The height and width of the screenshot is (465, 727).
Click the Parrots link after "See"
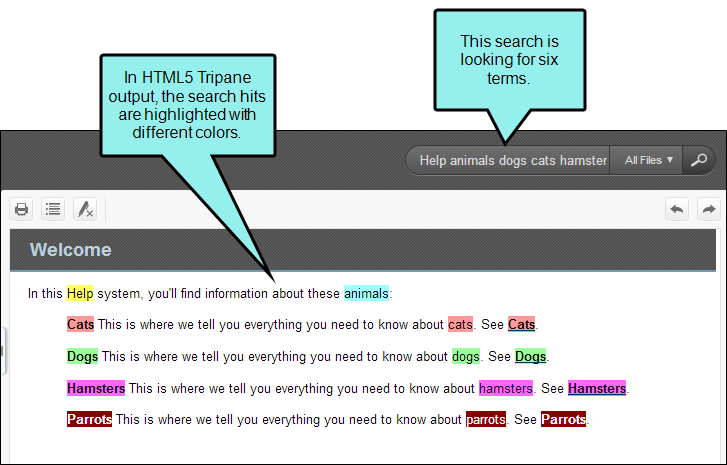tap(563, 420)
